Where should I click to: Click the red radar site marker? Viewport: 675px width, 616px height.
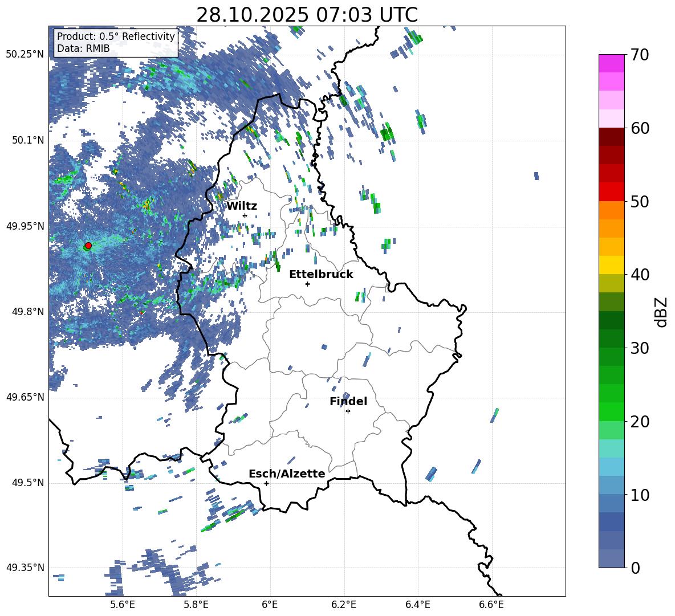(x=88, y=245)
